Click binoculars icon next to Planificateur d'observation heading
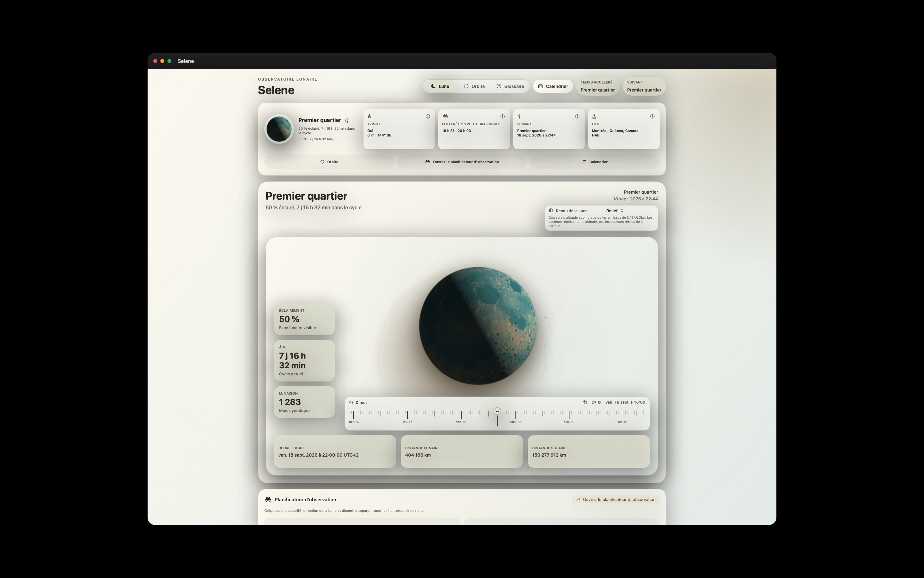The image size is (924, 578). click(x=268, y=499)
